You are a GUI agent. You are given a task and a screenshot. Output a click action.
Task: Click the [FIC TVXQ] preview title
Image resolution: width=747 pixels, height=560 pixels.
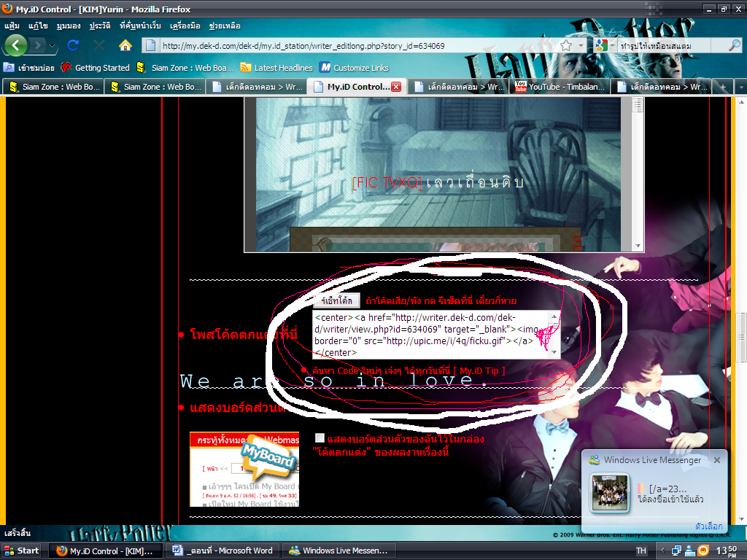[x=387, y=182]
